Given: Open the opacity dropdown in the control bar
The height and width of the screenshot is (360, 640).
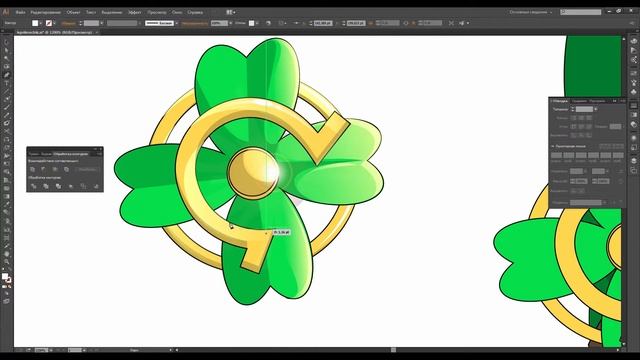Looking at the screenshot, I should pos(231,23).
